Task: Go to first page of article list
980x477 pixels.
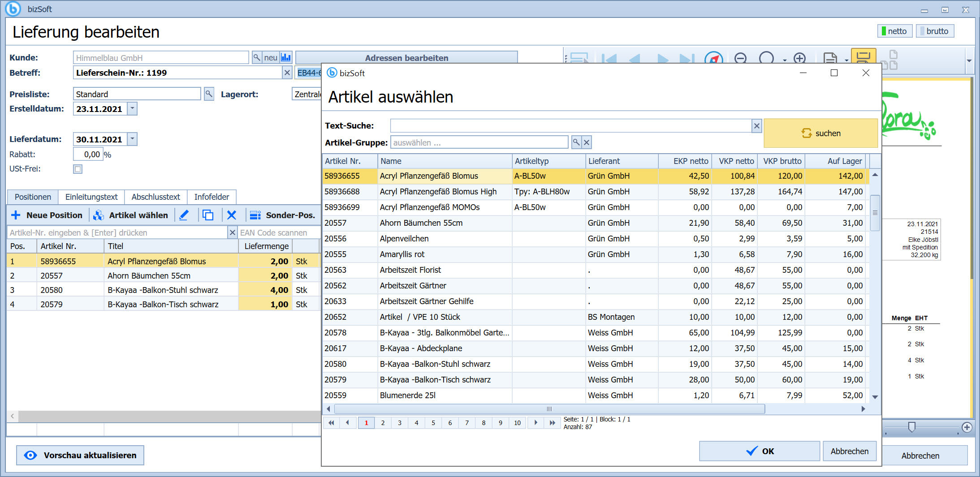Action: [x=331, y=422]
